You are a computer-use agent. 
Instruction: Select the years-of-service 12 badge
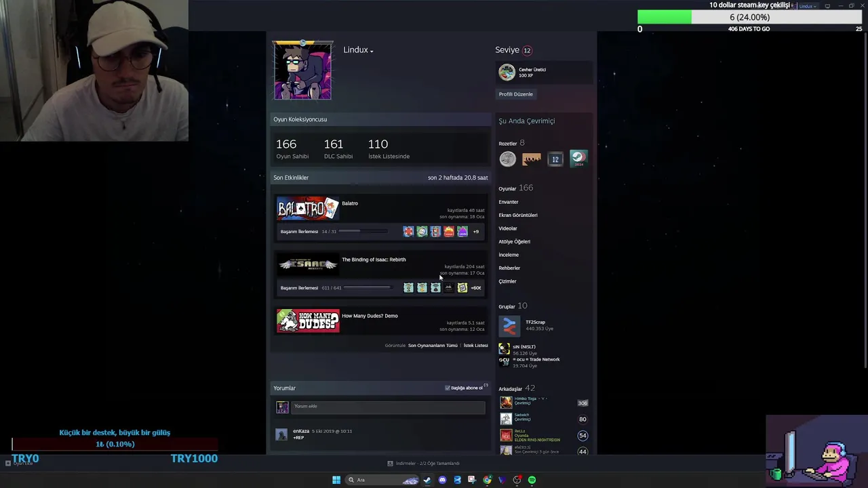[555, 159]
